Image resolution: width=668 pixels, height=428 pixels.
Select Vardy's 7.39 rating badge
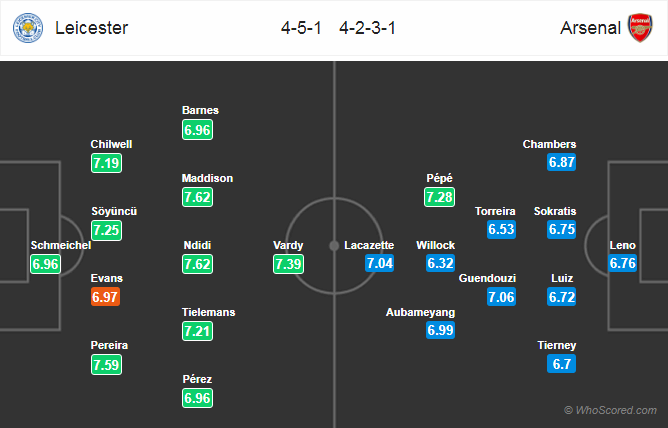click(x=288, y=264)
